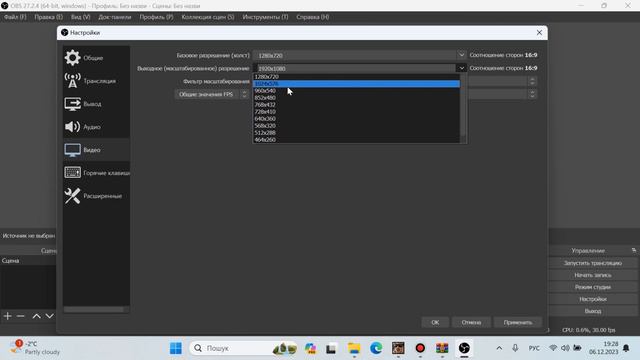This screenshot has height=360, width=640.
Task: Remove the scene with the minus icon
Action: click(x=21, y=316)
